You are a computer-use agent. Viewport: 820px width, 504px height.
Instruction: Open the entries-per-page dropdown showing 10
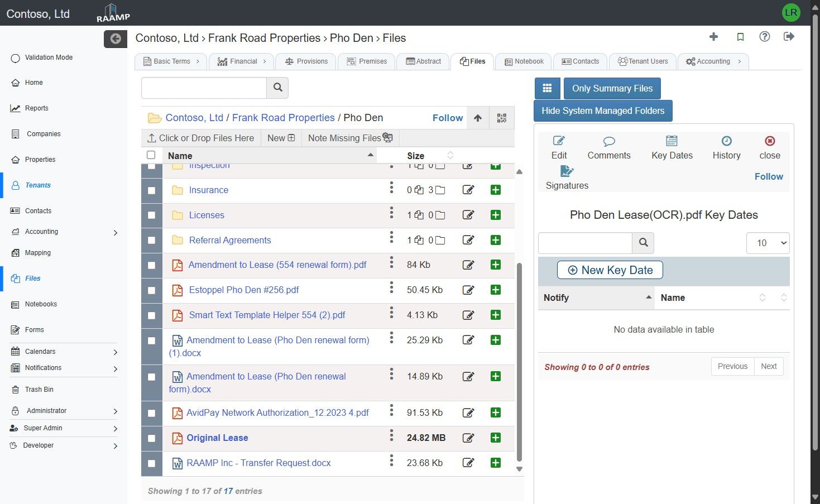(768, 243)
